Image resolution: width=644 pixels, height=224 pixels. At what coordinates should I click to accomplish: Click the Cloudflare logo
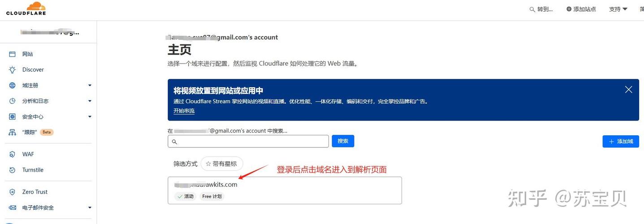coord(26,9)
